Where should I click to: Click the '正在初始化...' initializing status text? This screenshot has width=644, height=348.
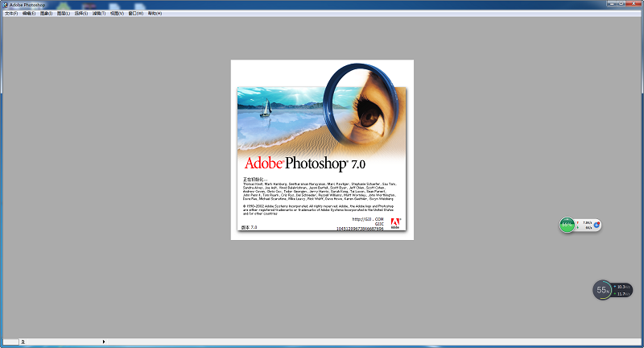pyautogui.click(x=254, y=180)
